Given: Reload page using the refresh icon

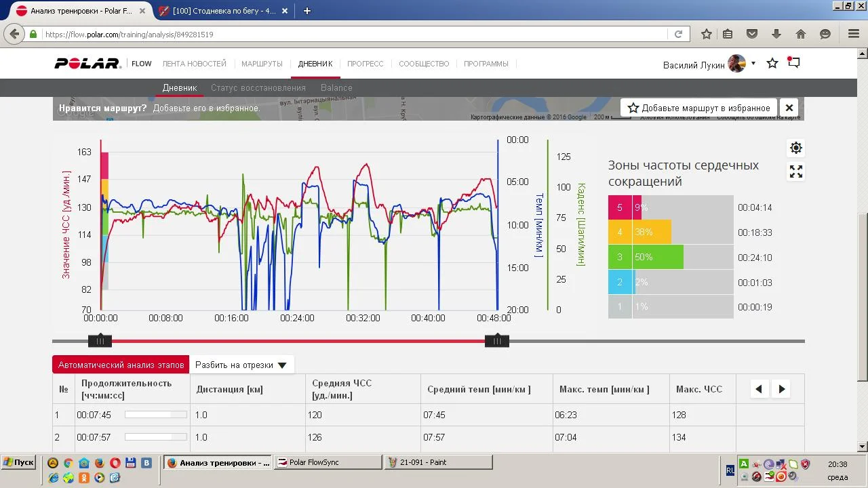Looking at the screenshot, I should (x=678, y=34).
